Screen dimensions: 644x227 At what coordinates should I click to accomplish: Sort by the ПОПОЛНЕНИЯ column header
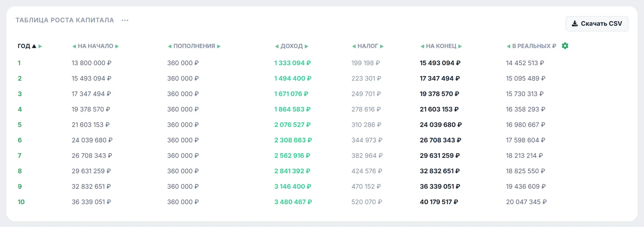tap(194, 46)
